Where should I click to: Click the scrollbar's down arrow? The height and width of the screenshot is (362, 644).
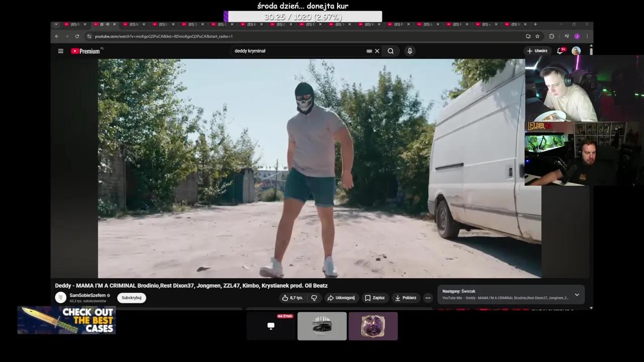[x=591, y=308]
